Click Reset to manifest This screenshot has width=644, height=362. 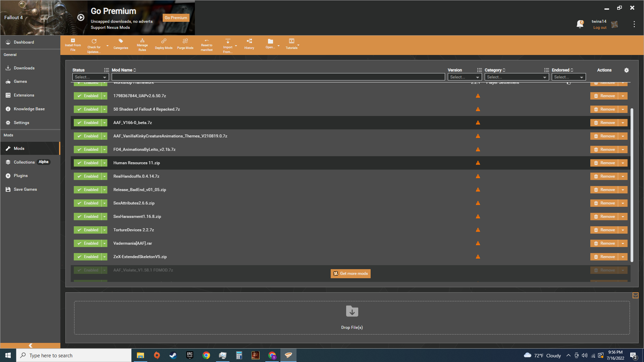click(x=207, y=45)
